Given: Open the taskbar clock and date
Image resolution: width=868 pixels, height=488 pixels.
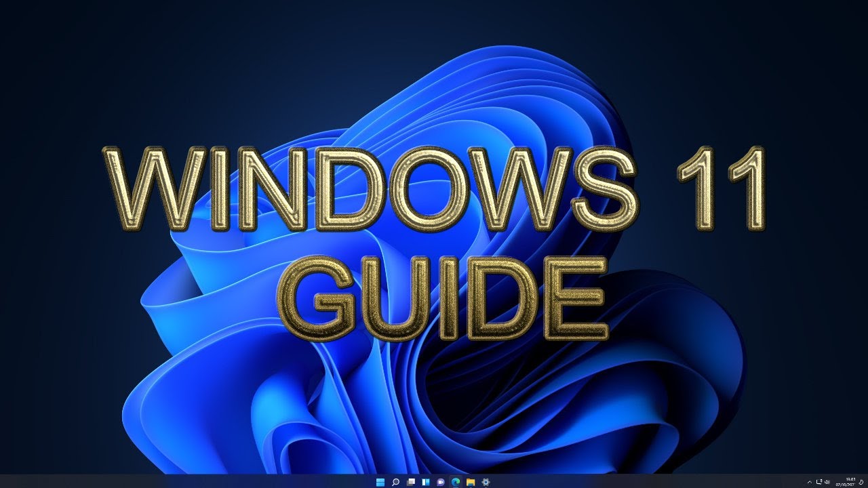Looking at the screenshot, I should (x=847, y=482).
